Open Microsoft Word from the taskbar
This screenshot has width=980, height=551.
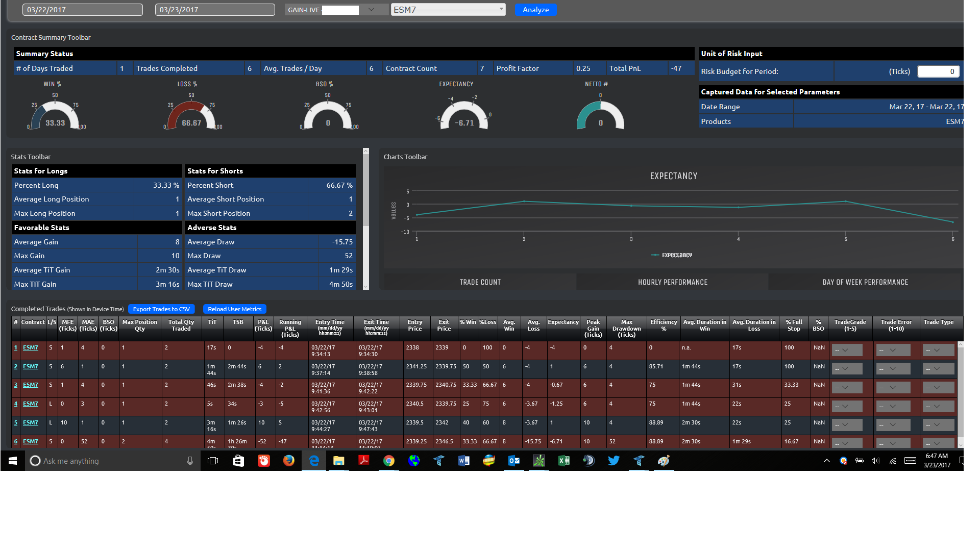[x=464, y=461]
